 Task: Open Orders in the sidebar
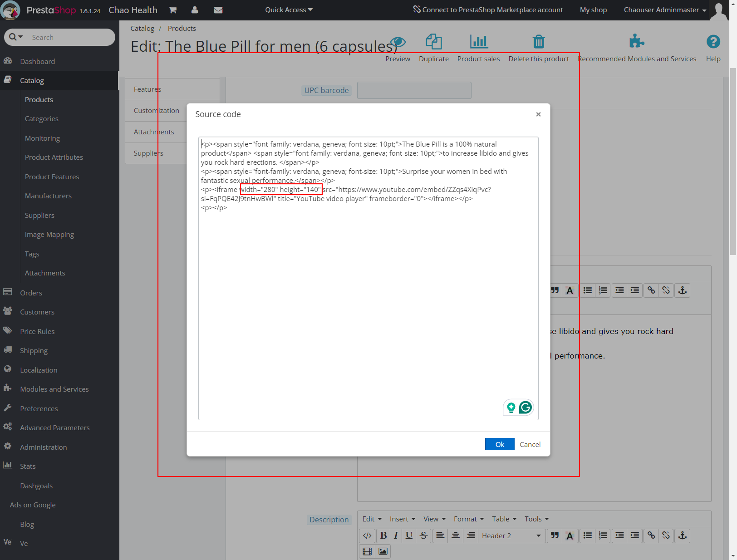(31, 293)
